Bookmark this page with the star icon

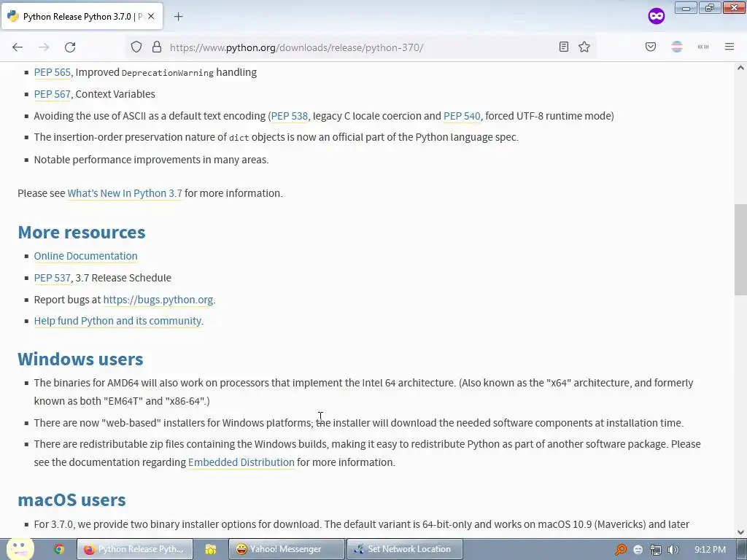point(584,47)
